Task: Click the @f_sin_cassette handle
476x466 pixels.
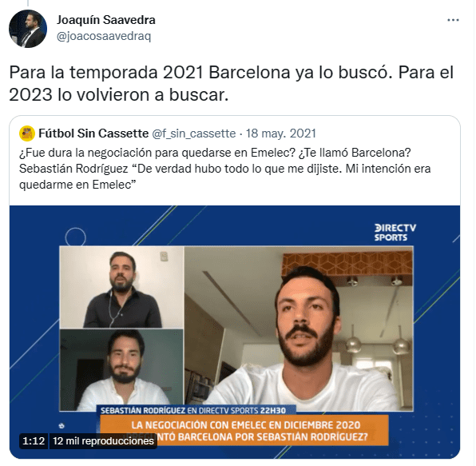Action: (x=194, y=133)
